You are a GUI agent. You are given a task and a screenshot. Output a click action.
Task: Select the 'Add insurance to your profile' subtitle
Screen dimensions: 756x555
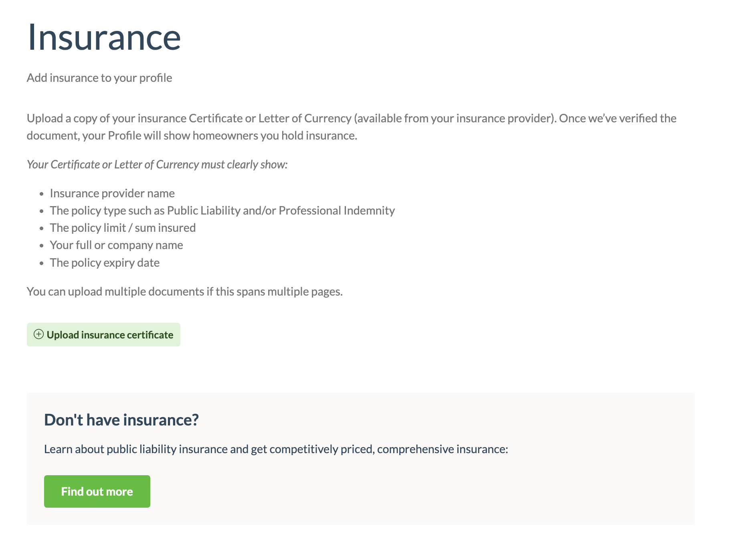click(99, 78)
